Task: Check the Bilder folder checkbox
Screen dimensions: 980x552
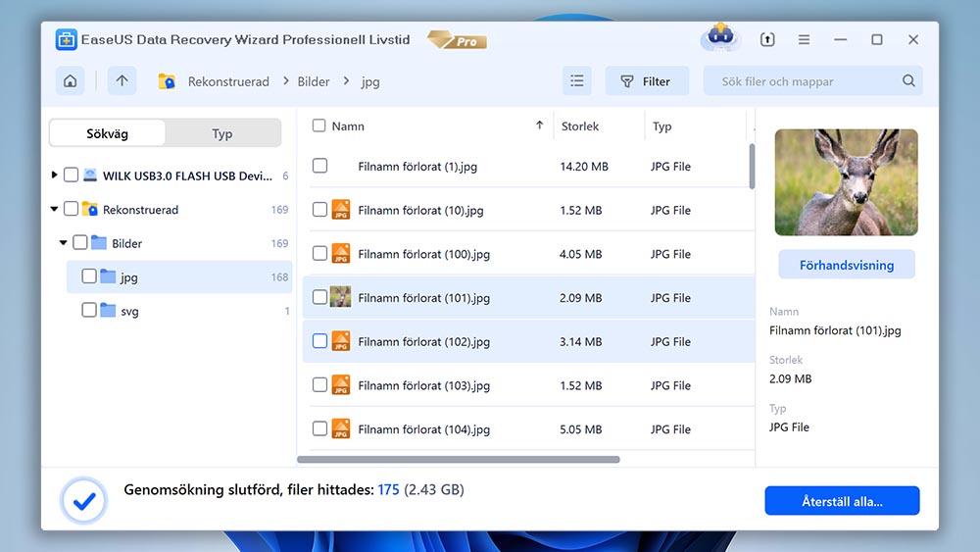Action: 80,242
